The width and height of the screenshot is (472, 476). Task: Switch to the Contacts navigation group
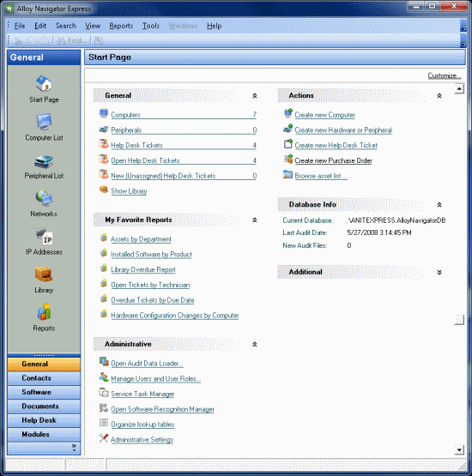click(44, 378)
